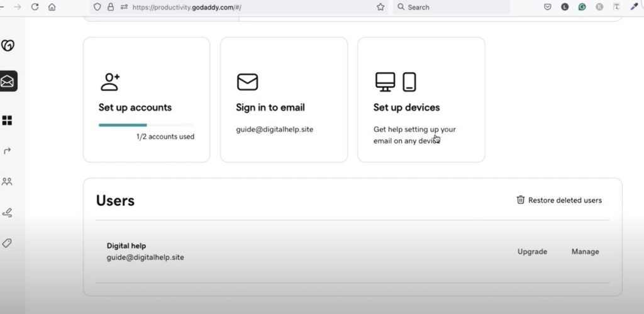Open the dashboard grid sidebar icon

(7, 121)
